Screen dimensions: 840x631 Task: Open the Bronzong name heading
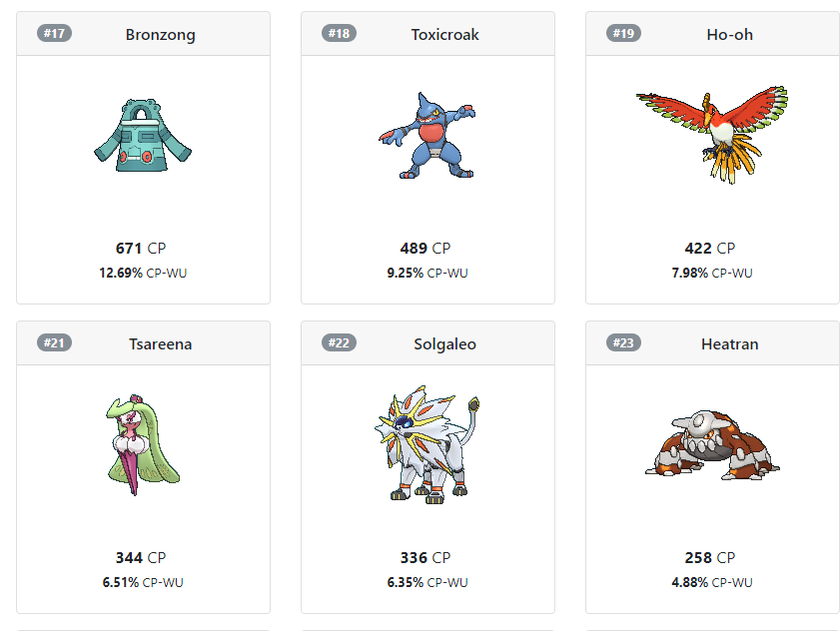click(160, 35)
